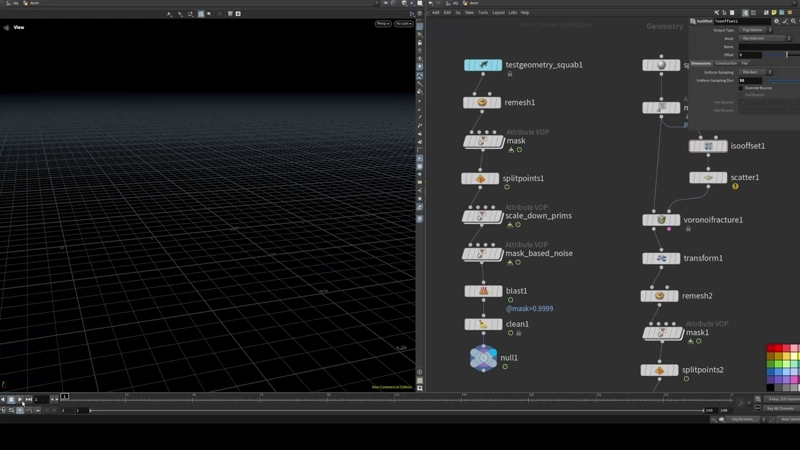800x450 pixels.
Task: Select the splitpoints1 node icon
Action: 480,179
